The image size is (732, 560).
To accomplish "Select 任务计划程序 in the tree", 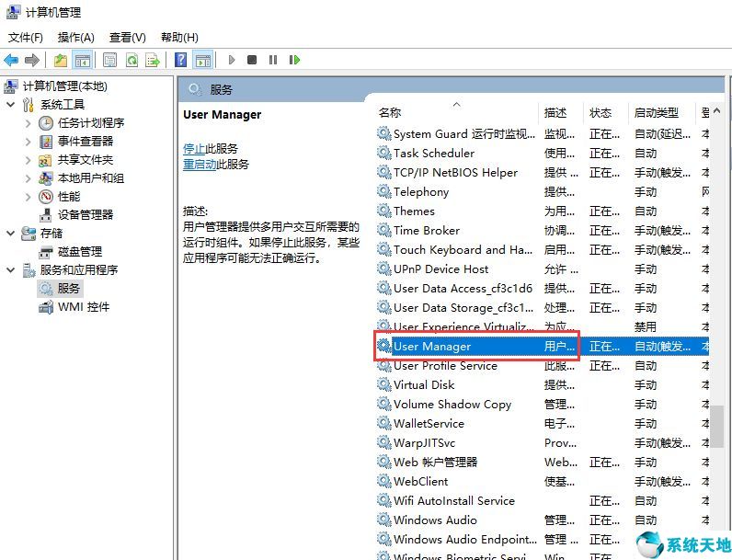I will coord(91,123).
